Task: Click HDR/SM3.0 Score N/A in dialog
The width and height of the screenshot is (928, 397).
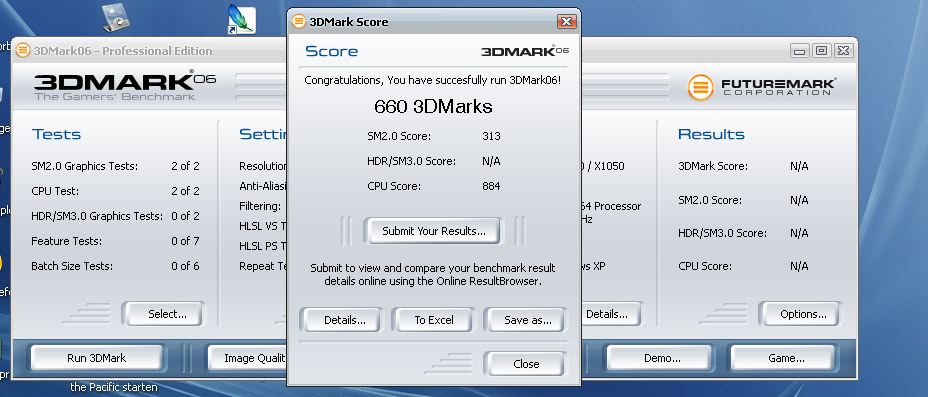Action: coord(491,161)
